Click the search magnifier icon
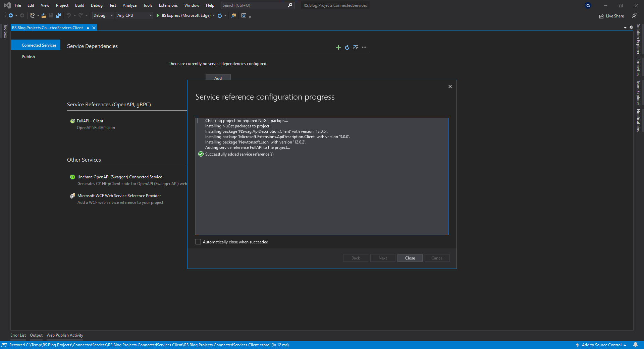The width and height of the screenshot is (644, 349). pyautogui.click(x=290, y=5)
